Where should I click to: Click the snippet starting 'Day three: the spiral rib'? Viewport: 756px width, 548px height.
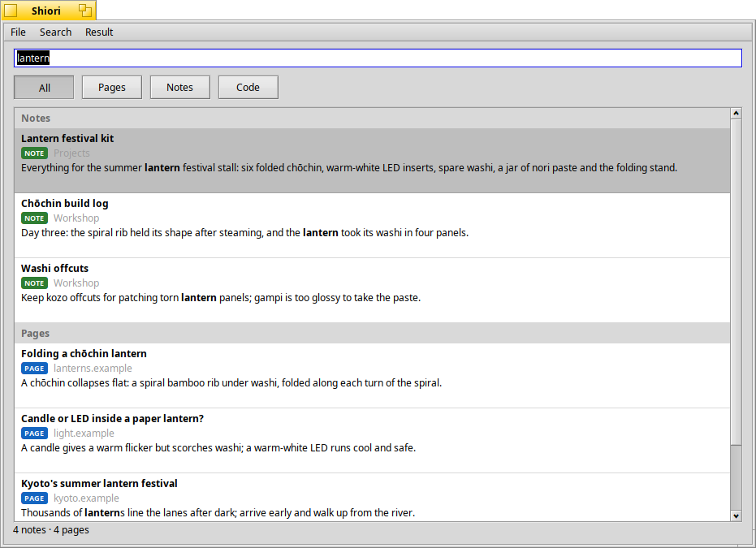coord(244,233)
